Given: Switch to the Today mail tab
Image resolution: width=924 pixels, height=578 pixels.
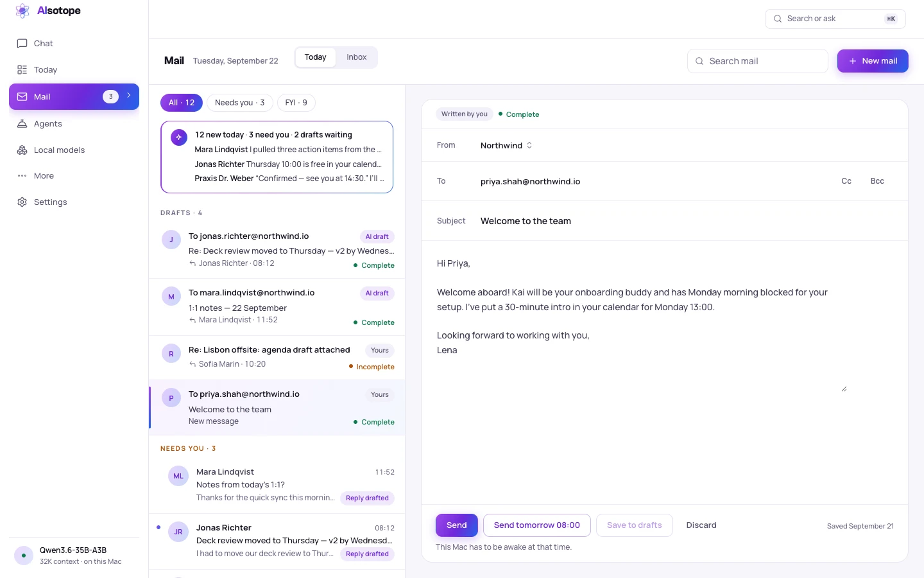Looking at the screenshot, I should pyautogui.click(x=315, y=57).
